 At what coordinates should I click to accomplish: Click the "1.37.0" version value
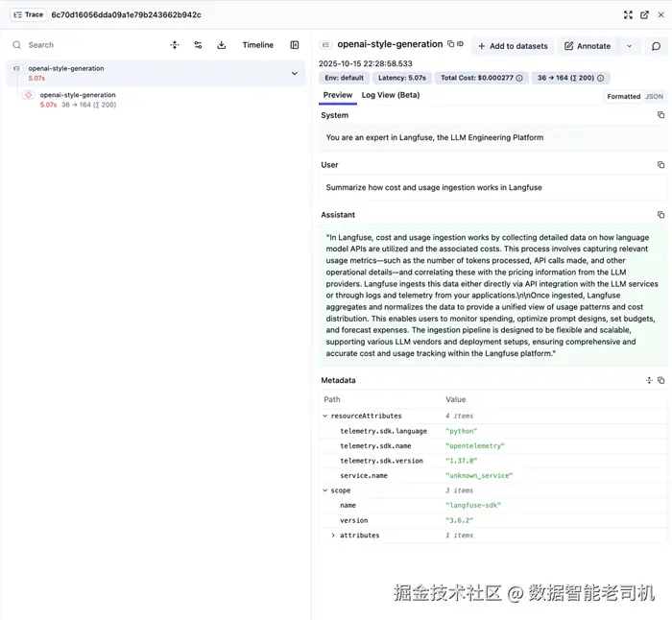point(461,461)
